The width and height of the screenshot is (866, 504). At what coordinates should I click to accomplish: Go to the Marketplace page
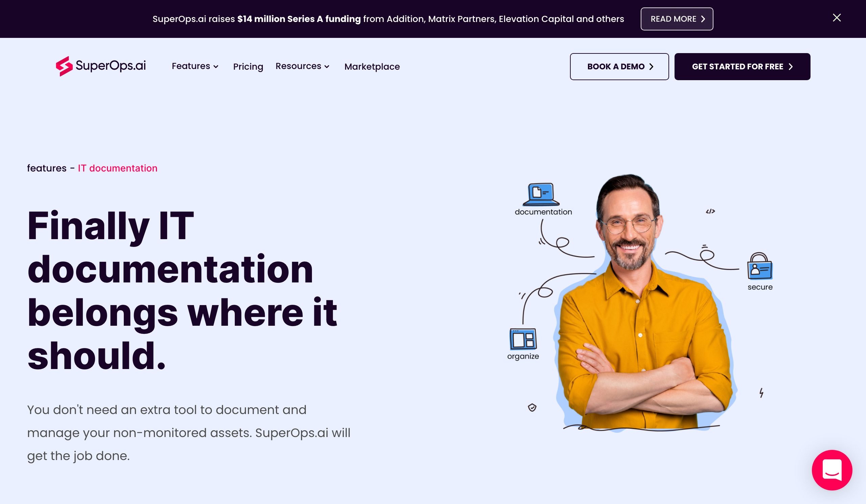pos(372,67)
